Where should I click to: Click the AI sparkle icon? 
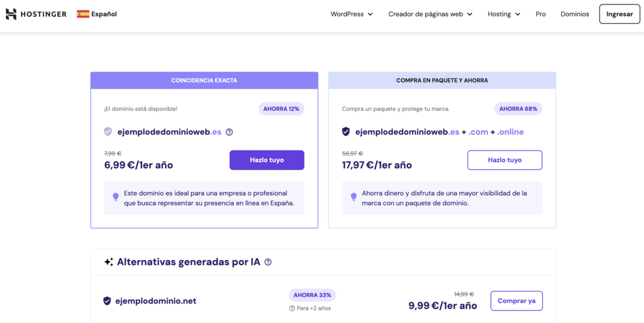coord(109,262)
